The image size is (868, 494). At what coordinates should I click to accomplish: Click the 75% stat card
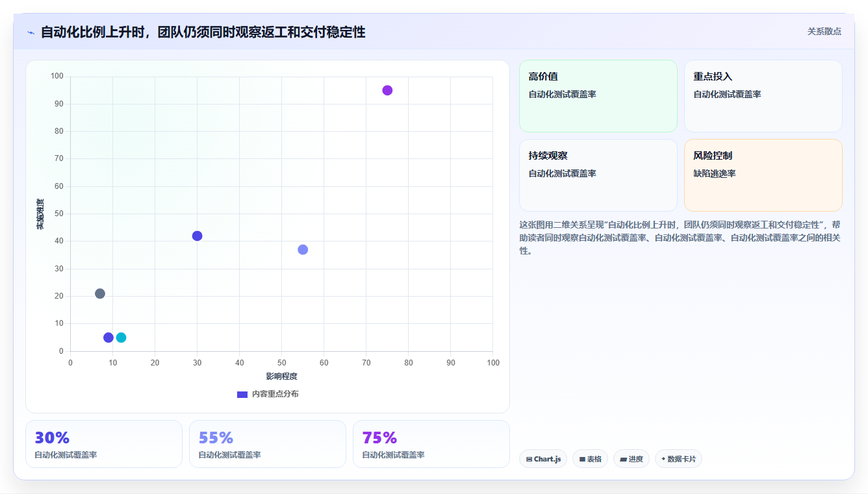pos(431,444)
